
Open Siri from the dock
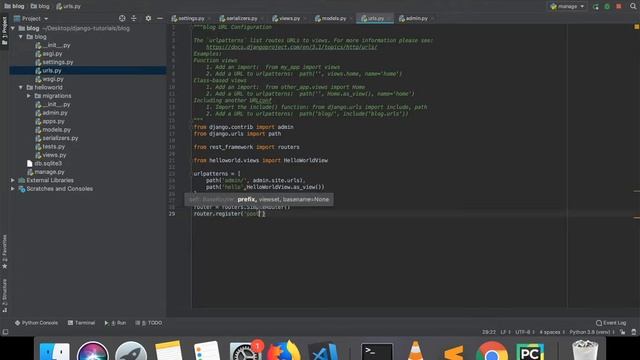pos(93,351)
